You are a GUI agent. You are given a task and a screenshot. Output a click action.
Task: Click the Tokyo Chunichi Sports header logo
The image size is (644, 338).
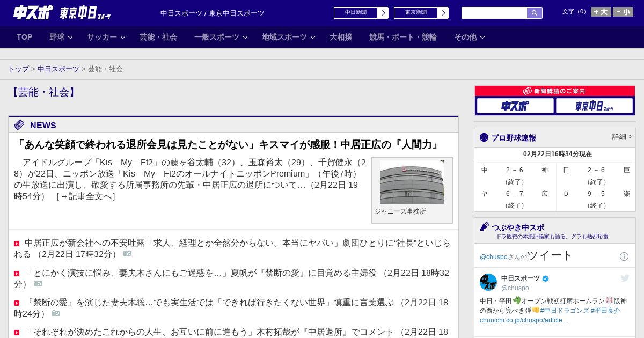point(85,13)
